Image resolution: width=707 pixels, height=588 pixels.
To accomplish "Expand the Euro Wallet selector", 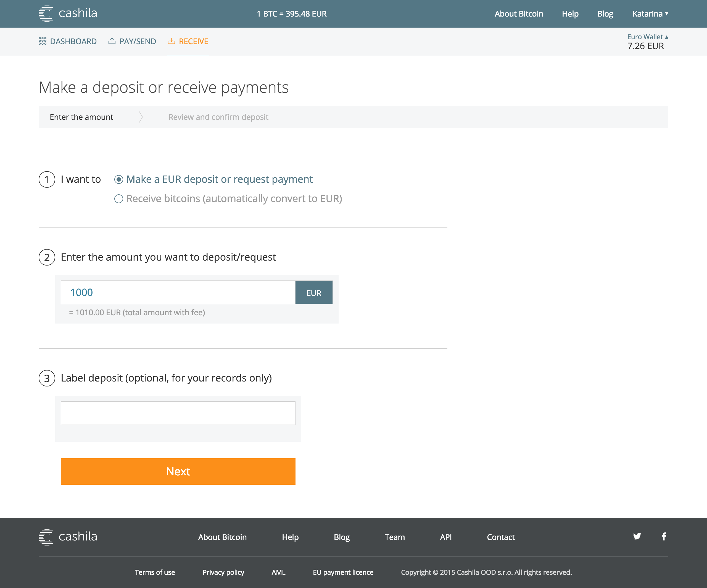I will 647,37.
